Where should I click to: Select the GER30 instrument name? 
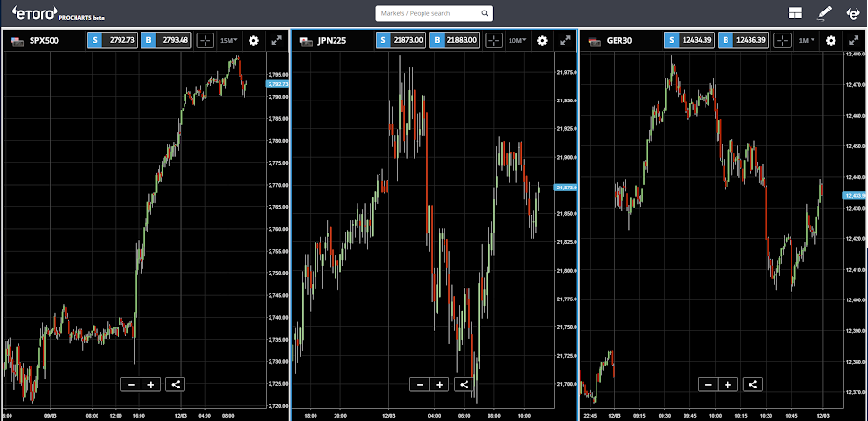pos(618,40)
